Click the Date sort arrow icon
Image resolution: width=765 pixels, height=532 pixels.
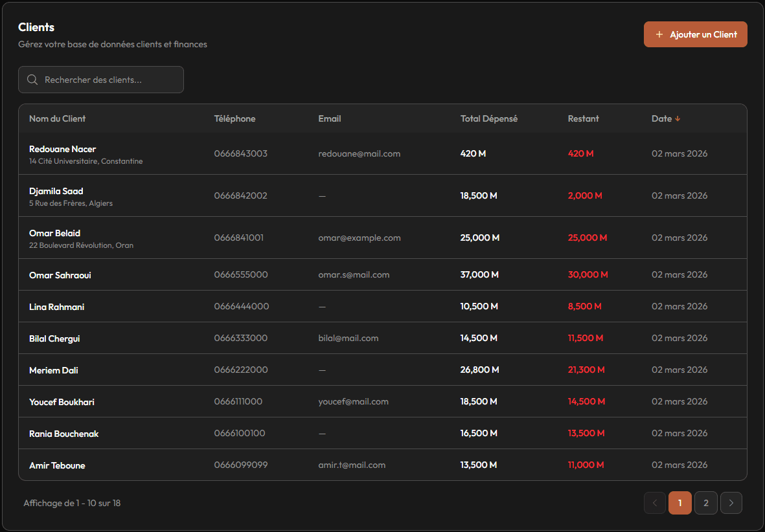pyautogui.click(x=678, y=119)
